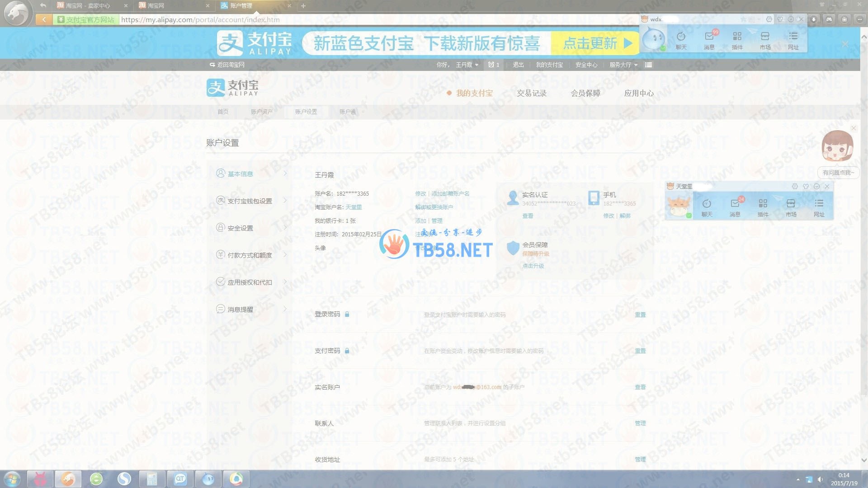Click the 手机 phone icon

pyautogui.click(x=594, y=198)
